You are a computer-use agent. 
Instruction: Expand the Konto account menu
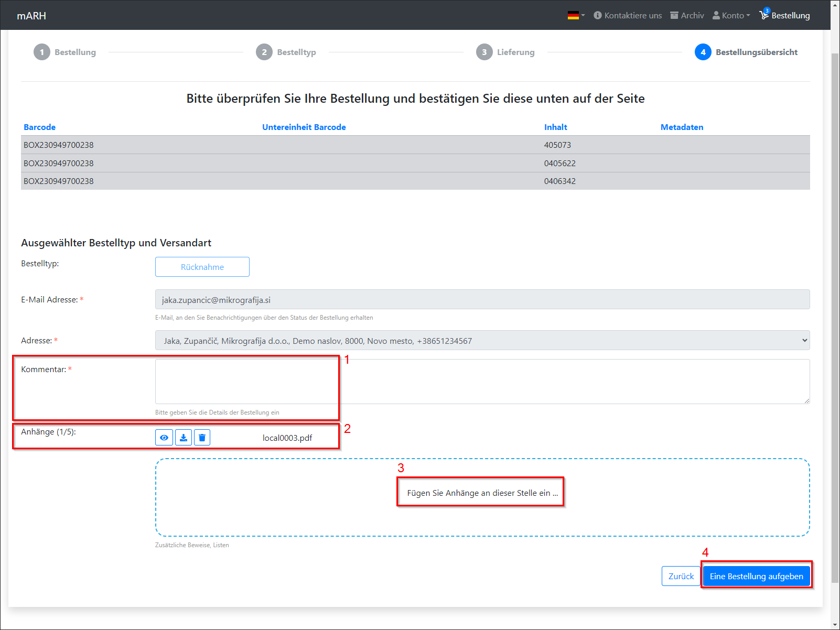(x=731, y=15)
